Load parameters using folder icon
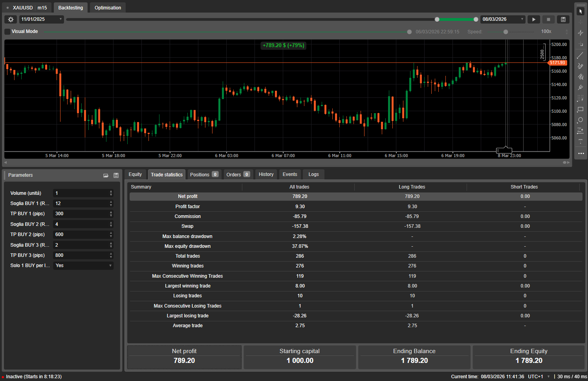The height and width of the screenshot is (381, 588). click(x=106, y=176)
